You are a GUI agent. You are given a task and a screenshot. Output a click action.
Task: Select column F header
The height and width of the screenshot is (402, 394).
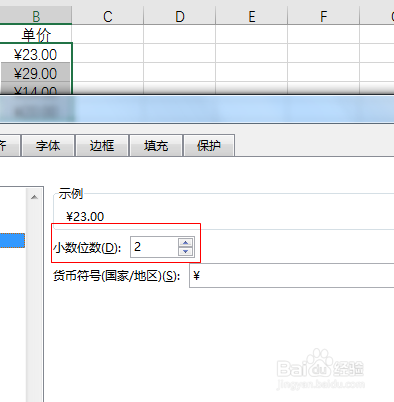323,16
